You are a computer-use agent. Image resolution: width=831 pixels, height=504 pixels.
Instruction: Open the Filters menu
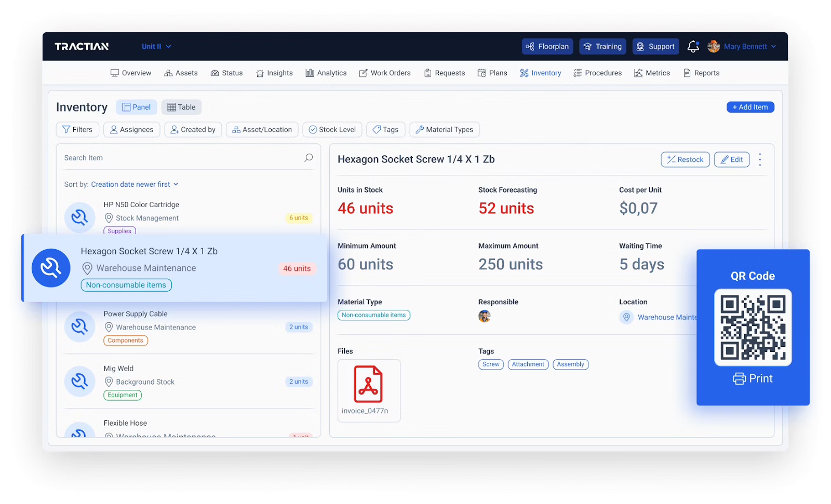(77, 130)
